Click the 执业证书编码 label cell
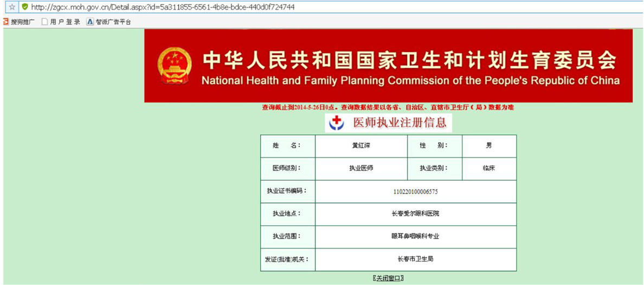This screenshot has width=644, height=285. click(288, 191)
